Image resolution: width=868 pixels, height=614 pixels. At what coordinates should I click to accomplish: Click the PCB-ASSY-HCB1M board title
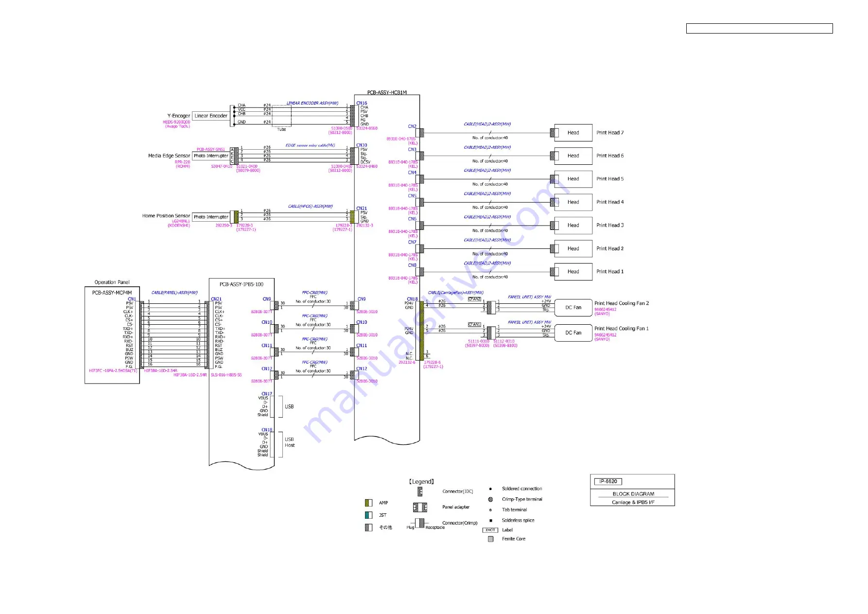tap(387, 92)
